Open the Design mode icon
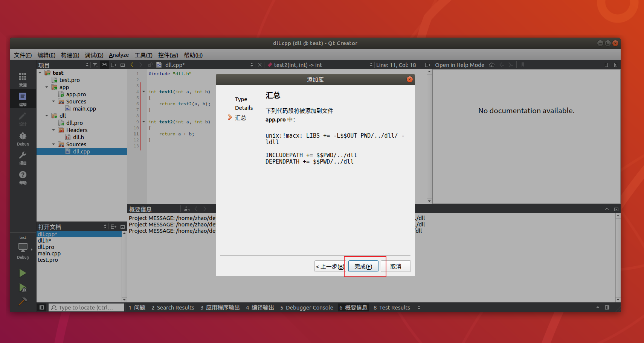 point(23,118)
